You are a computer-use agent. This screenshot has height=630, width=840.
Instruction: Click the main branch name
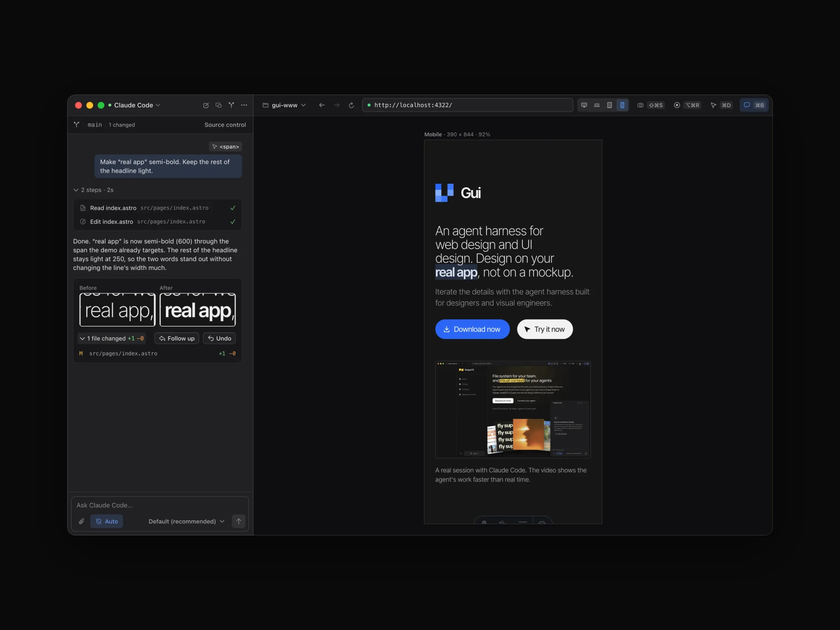pyautogui.click(x=95, y=125)
